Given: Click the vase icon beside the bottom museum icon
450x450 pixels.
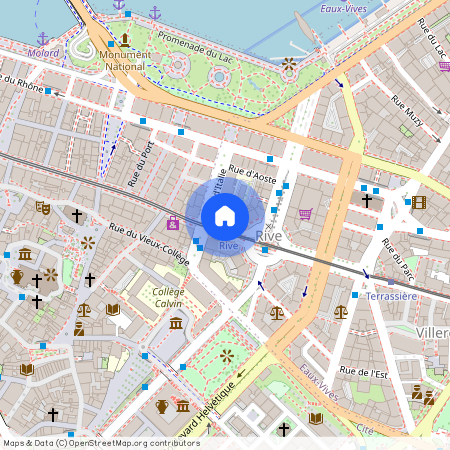Looking at the screenshot, I should (x=162, y=407).
